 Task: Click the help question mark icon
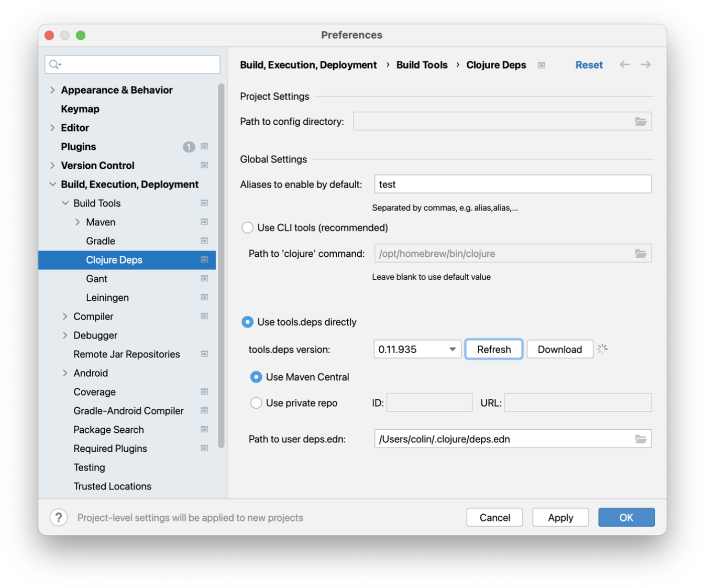59,518
